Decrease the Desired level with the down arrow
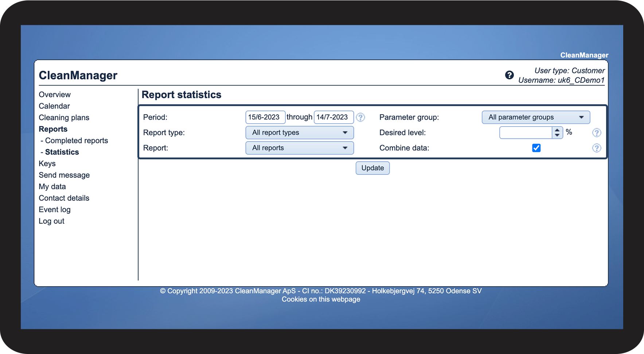Viewport: 644px width, 354px height. tap(557, 135)
